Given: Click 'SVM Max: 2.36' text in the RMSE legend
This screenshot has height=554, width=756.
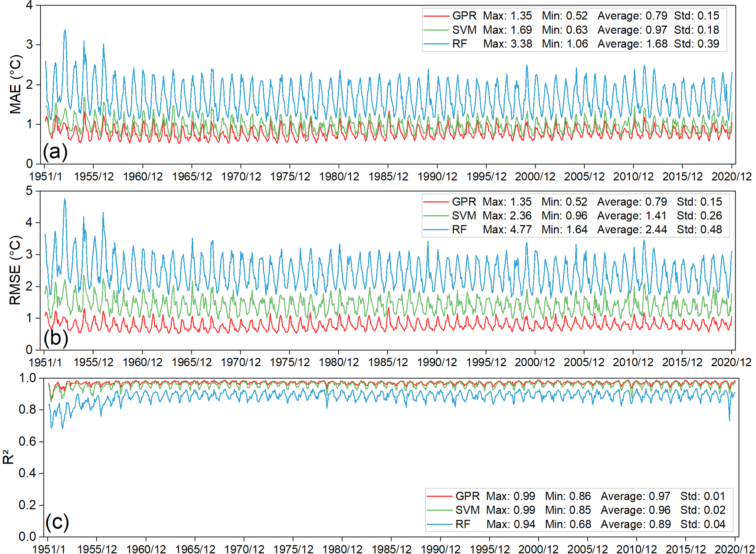Looking at the screenshot, I should (x=491, y=216).
